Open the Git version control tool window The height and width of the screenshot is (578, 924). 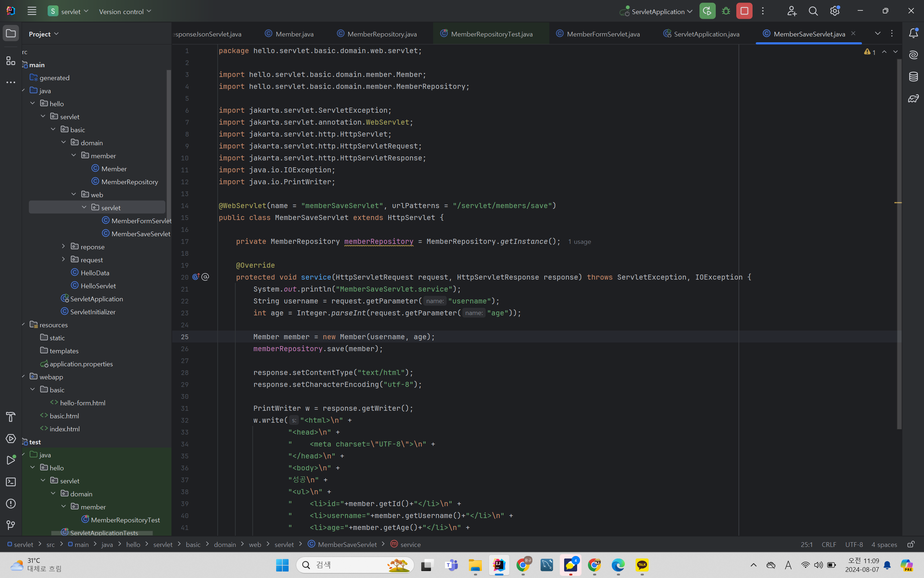(11, 525)
